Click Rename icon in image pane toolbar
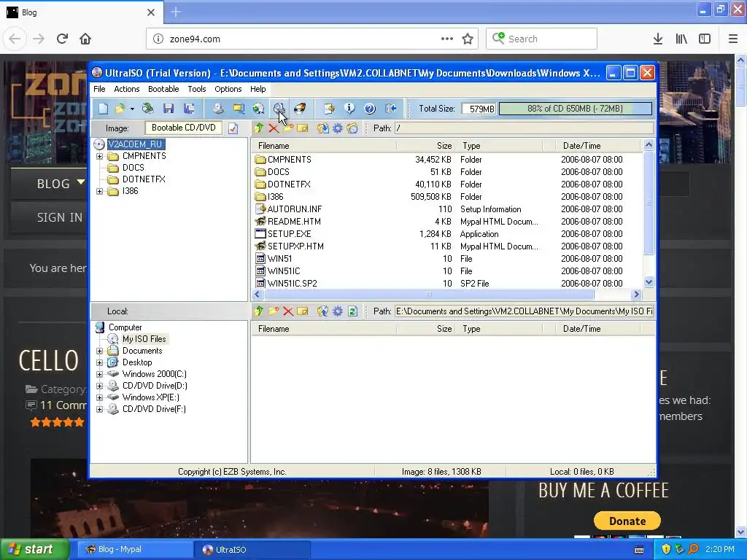The image size is (747, 560). [303, 128]
